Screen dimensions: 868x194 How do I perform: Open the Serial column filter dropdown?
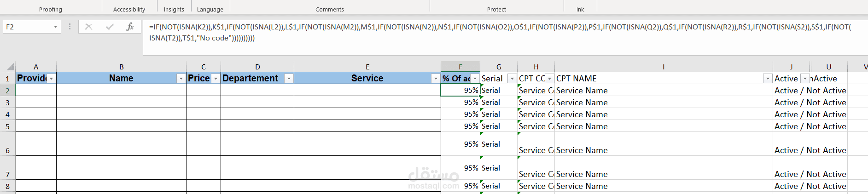[512, 79]
